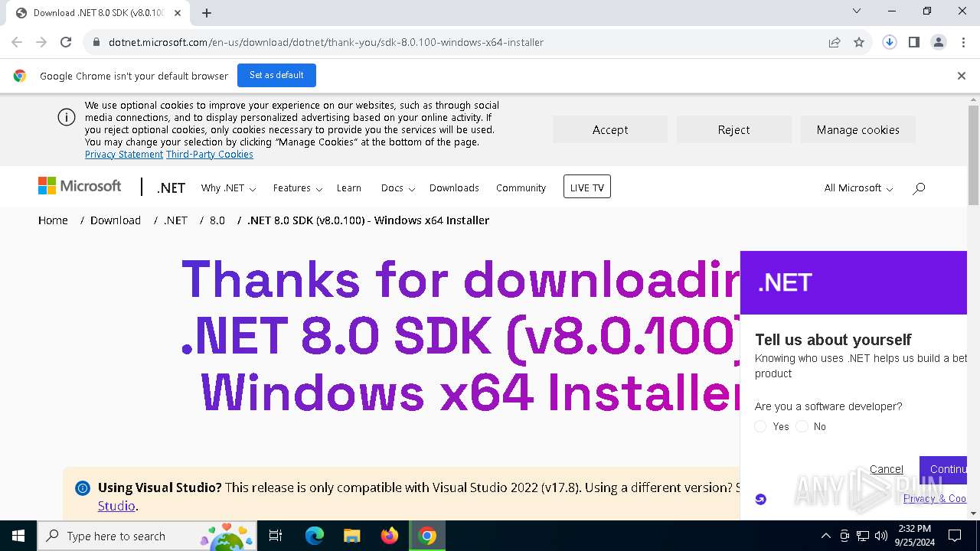Open the Windows Start button
Screen dimensions: 980x551
[x=18, y=536]
